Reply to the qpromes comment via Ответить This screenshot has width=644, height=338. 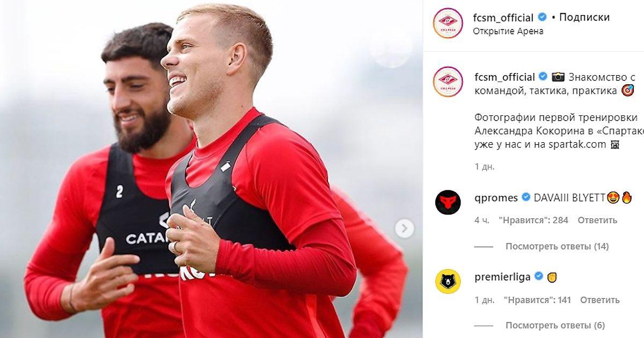(597, 220)
